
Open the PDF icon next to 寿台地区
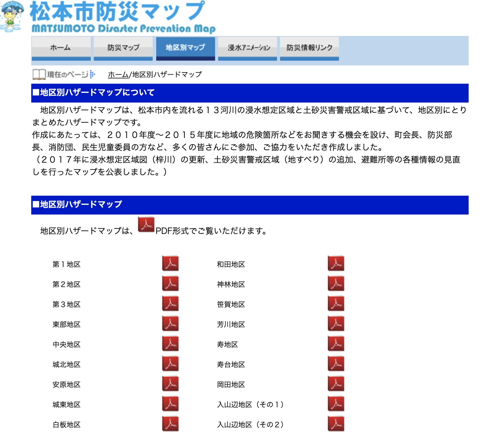click(336, 363)
